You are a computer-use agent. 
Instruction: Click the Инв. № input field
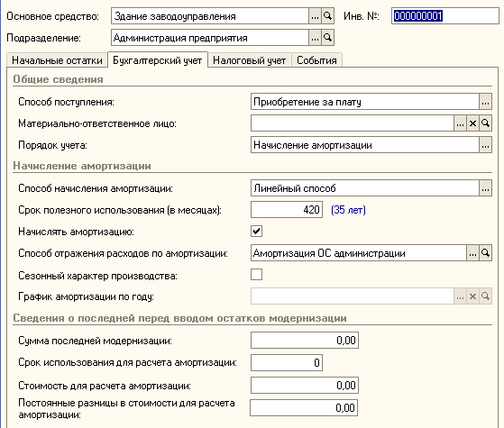(445, 16)
